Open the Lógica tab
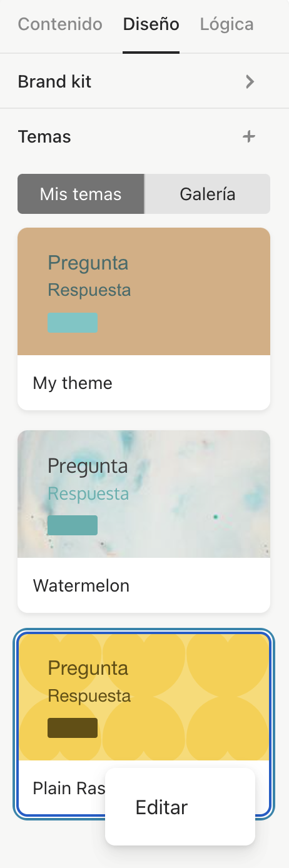This screenshot has width=289, height=868. 227,24
